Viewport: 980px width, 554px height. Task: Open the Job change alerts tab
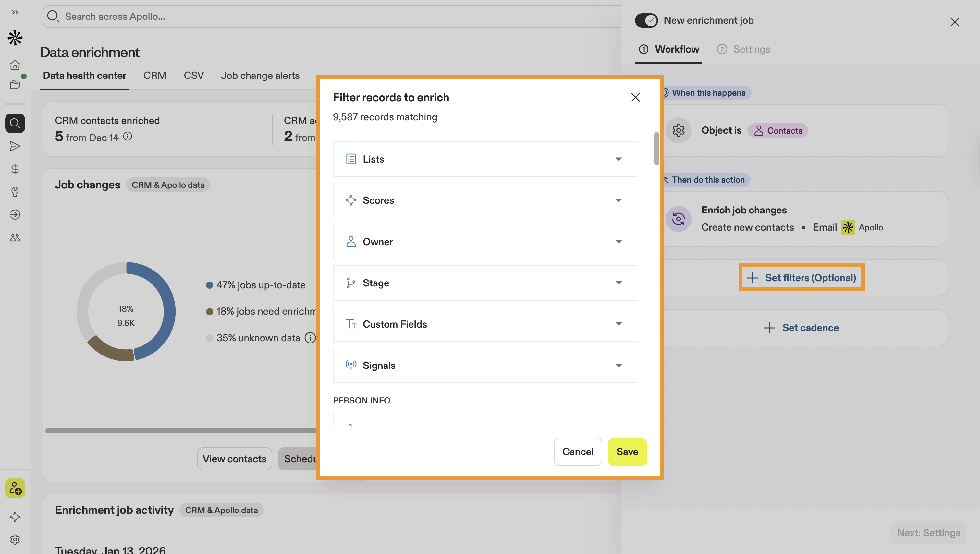pyautogui.click(x=260, y=75)
